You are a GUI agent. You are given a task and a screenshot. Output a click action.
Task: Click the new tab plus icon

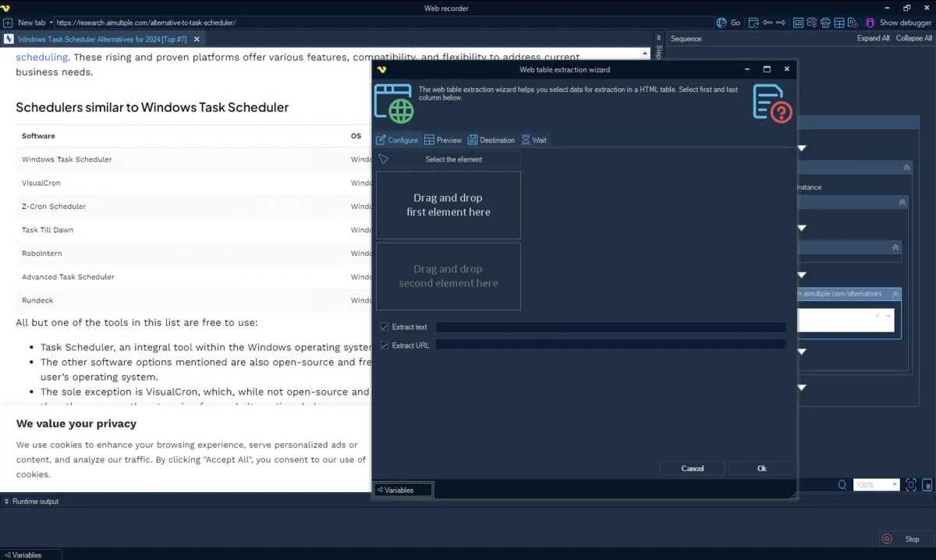[8, 23]
